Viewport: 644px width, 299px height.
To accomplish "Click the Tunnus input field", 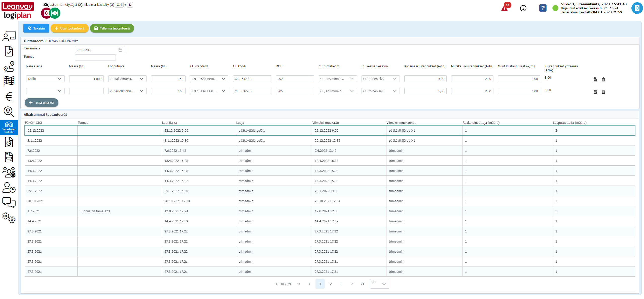I will tap(95, 57).
